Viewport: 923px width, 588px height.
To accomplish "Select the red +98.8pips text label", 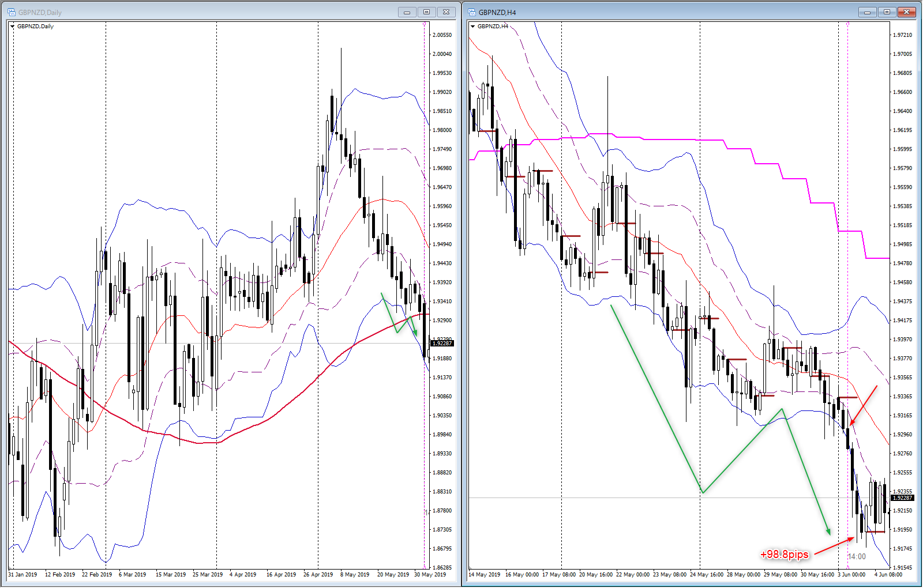I will click(x=784, y=555).
